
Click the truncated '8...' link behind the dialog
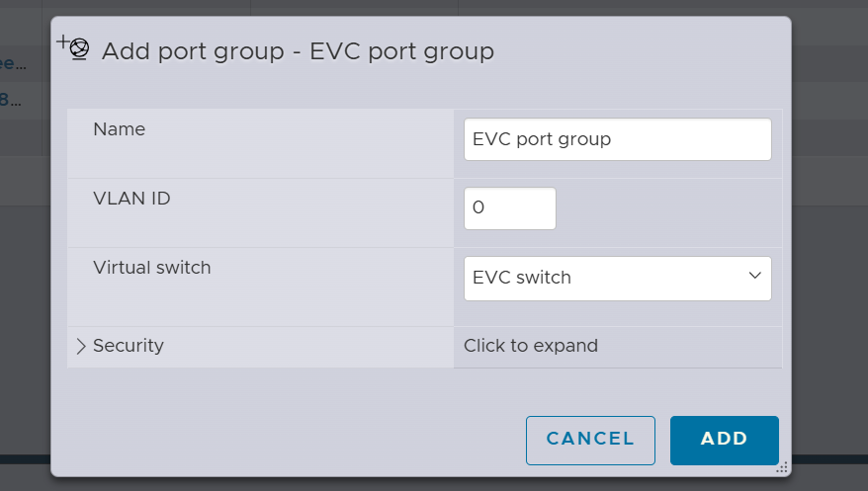coord(10,99)
